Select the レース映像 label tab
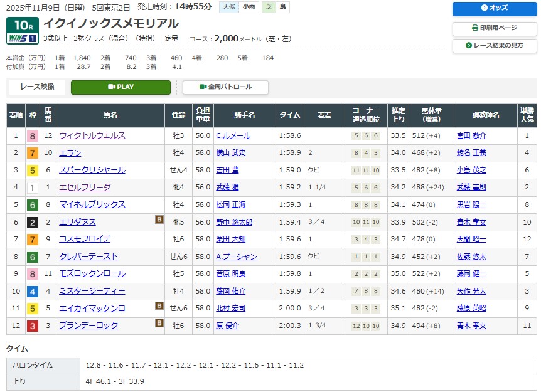Image resolution: width=541 pixels, height=392 pixels. click(37, 87)
